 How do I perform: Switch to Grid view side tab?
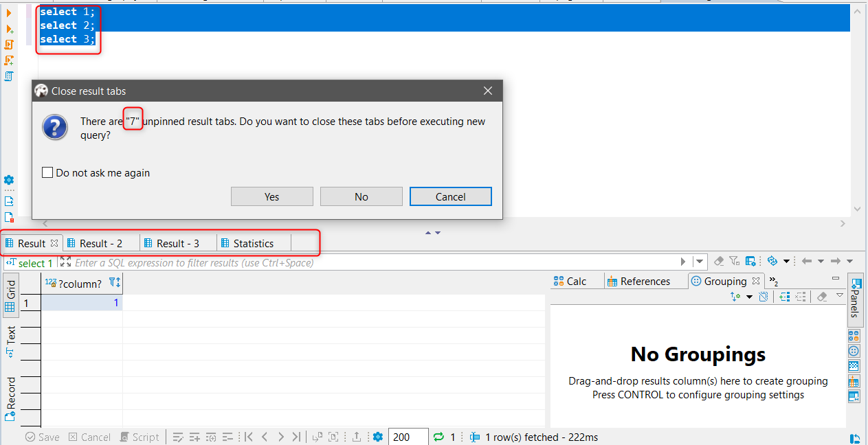point(10,295)
